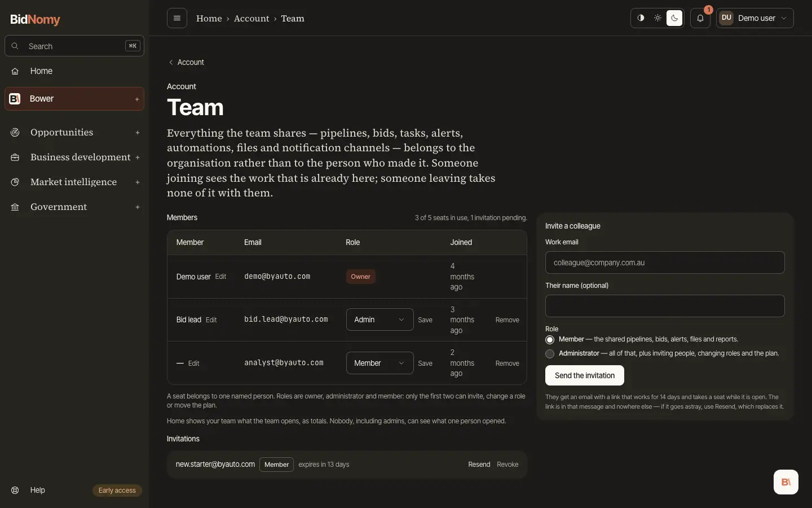812x508 pixels.
Task: Click bid.lead@byauto.com email
Action: coord(286,319)
